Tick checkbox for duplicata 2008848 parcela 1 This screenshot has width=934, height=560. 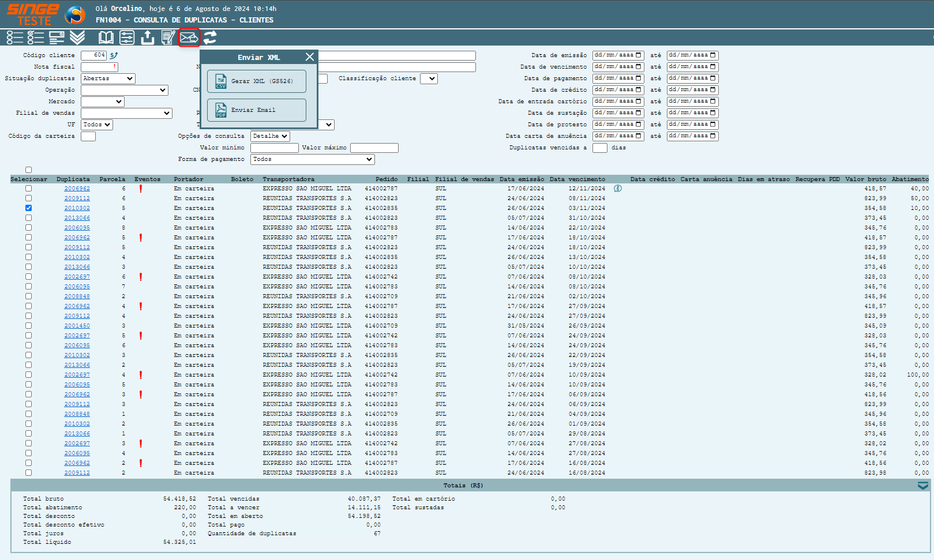(x=29, y=414)
